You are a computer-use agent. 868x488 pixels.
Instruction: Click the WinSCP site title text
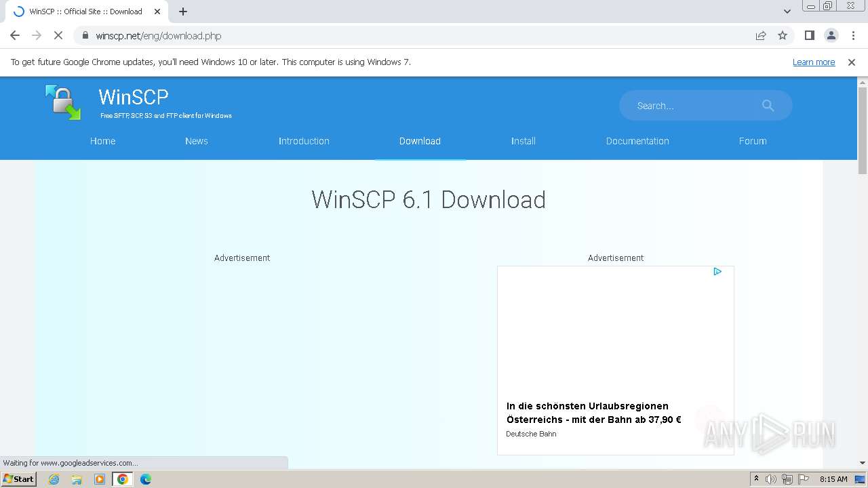(x=134, y=97)
